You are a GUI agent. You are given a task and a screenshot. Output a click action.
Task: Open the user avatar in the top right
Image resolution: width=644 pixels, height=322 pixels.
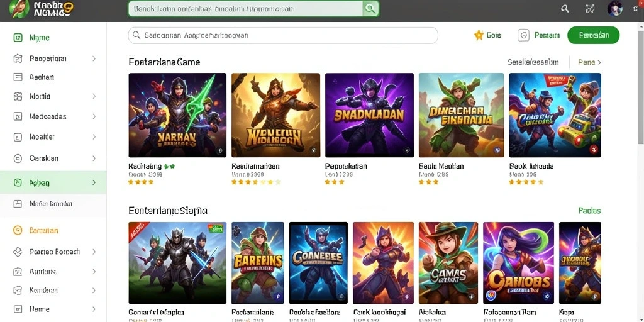coord(615,9)
